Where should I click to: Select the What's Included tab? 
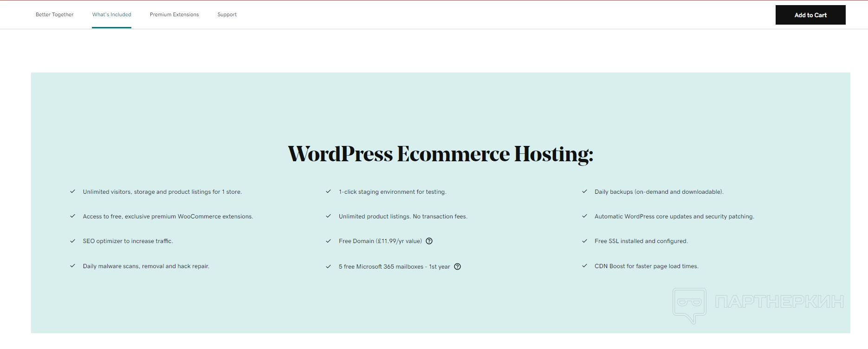click(x=111, y=14)
